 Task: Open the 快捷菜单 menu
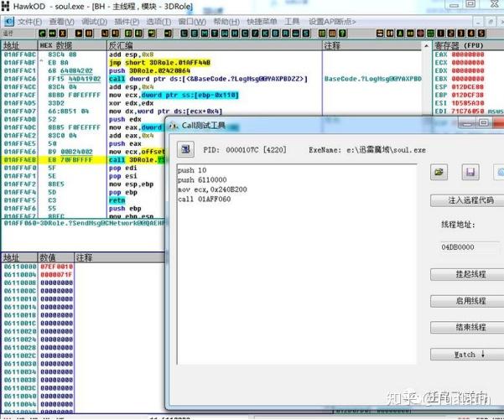coord(262,22)
